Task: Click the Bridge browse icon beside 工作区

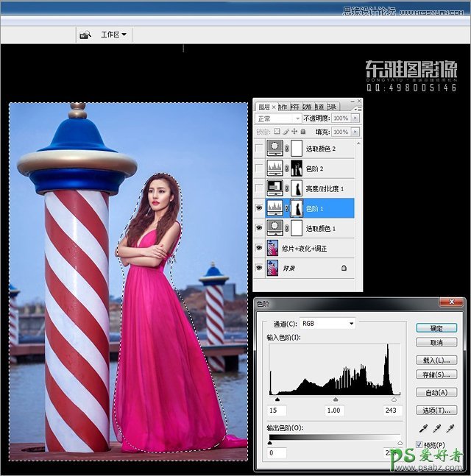Action: pyautogui.click(x=85, y=35)
